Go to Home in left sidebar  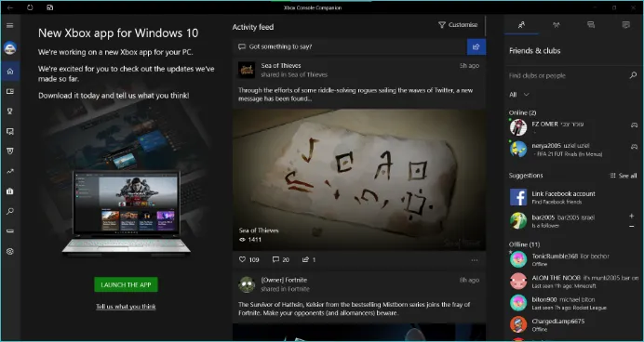[x=10, y=72]
